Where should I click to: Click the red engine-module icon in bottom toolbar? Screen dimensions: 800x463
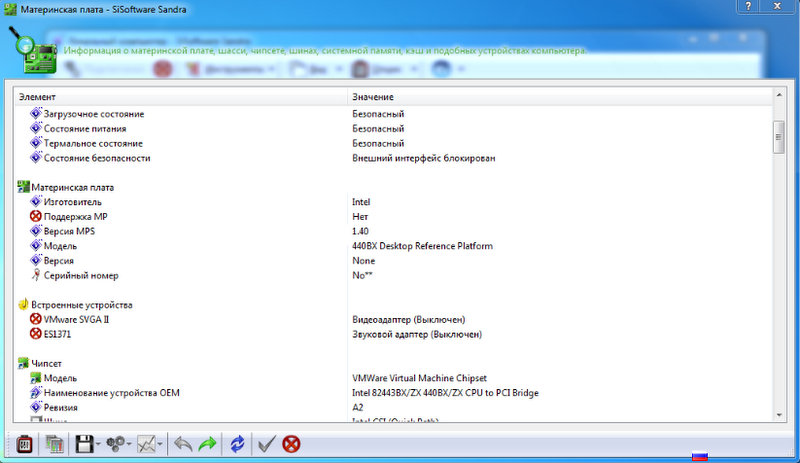tap(24, 444)
